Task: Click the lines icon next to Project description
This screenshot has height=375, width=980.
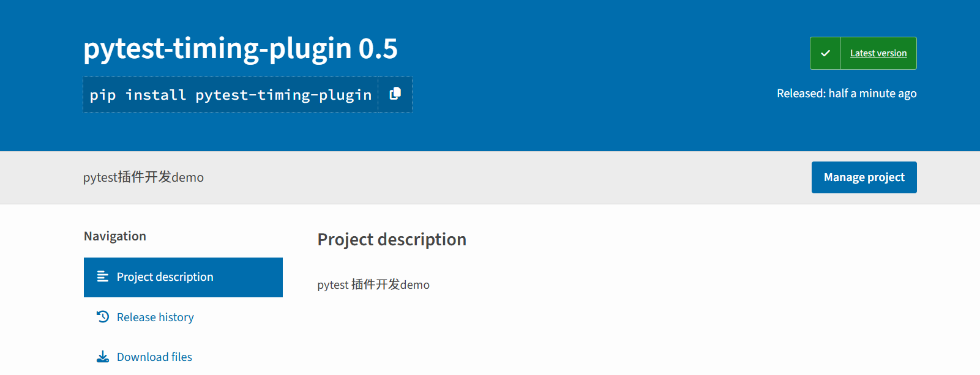Action: point(103,277)
